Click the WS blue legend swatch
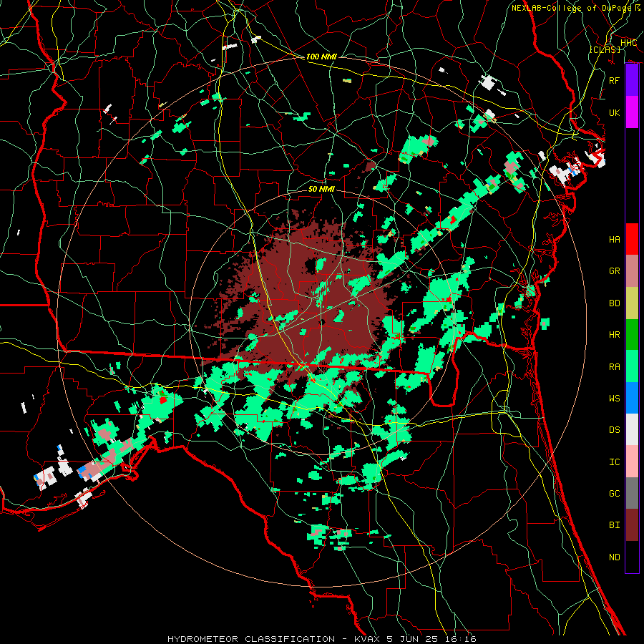 632,398
